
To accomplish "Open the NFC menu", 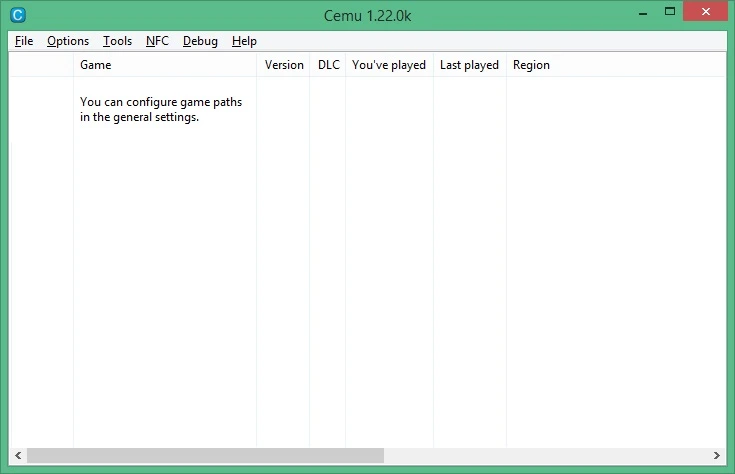I will [x=157, y=41].
